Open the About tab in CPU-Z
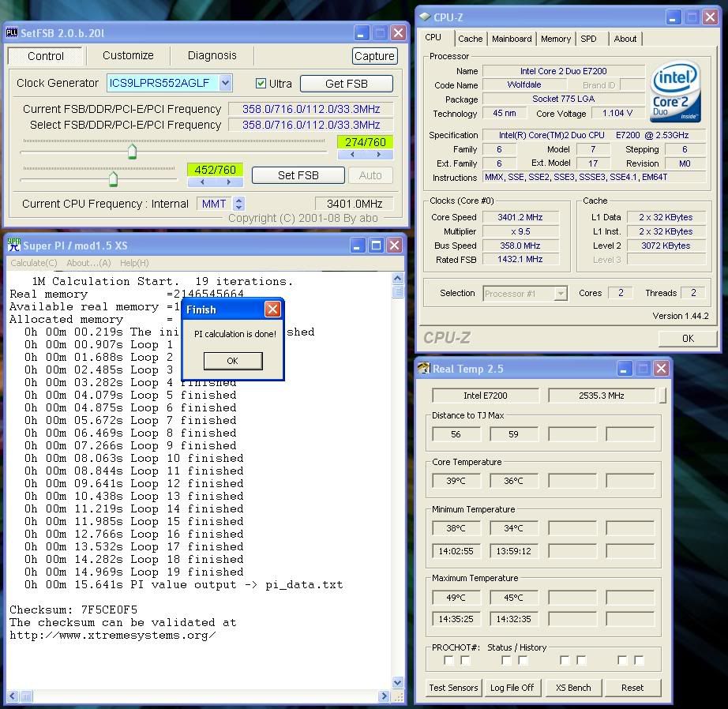Image resolution: width=728 pixels, height=709 pixels. pyautogui.click(x=625, y=39)
